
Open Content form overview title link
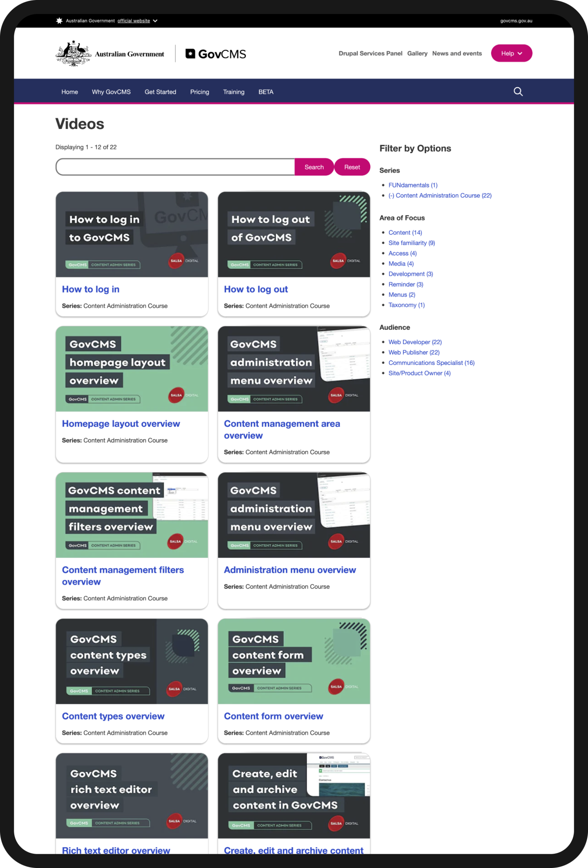point(273,717)
